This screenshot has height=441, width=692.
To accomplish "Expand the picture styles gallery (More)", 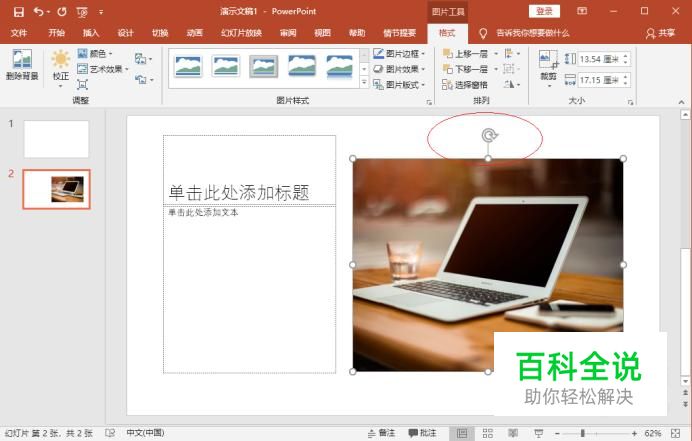I will coord(364,82).
